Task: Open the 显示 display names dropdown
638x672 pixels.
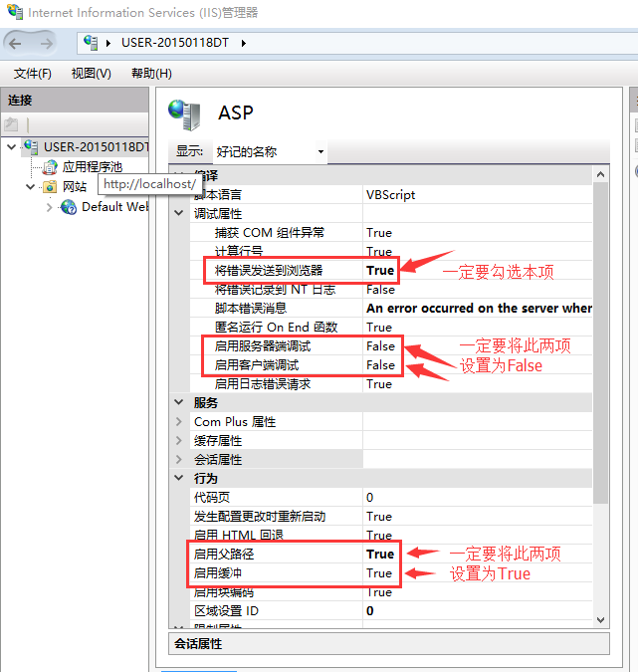Action: click(270, 152)
